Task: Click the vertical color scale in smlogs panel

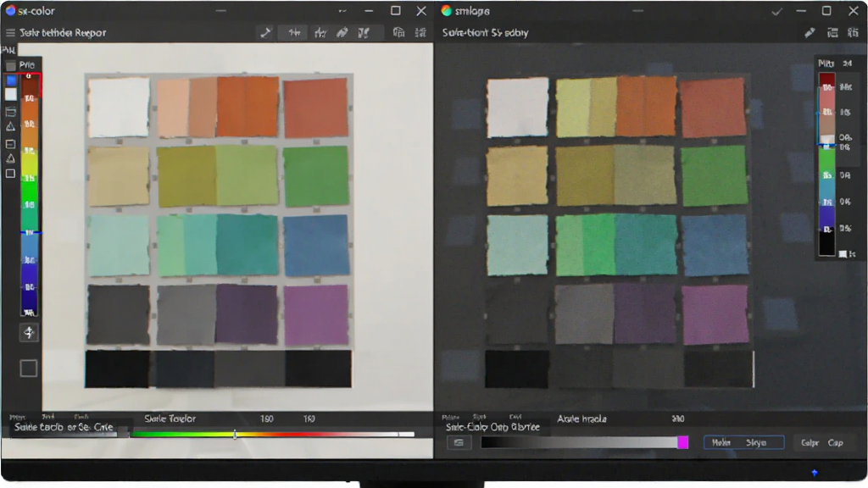Action: pos(826,164)
